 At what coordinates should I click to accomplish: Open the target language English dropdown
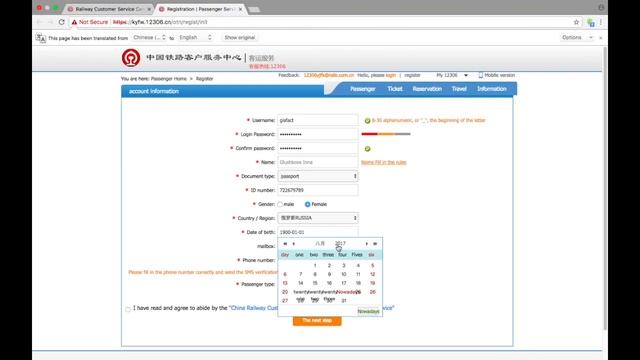[x=195, y=37]
